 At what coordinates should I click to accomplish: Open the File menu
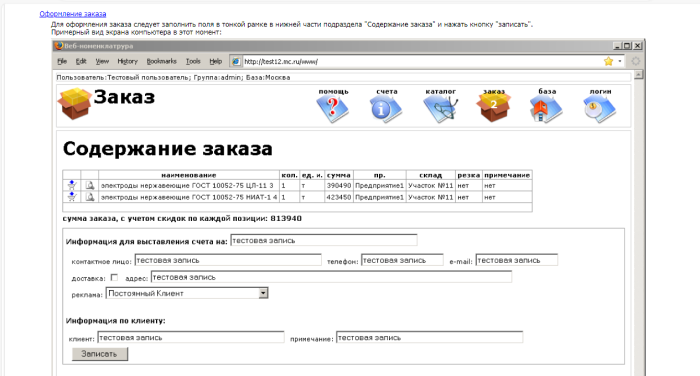pos(62,61)
